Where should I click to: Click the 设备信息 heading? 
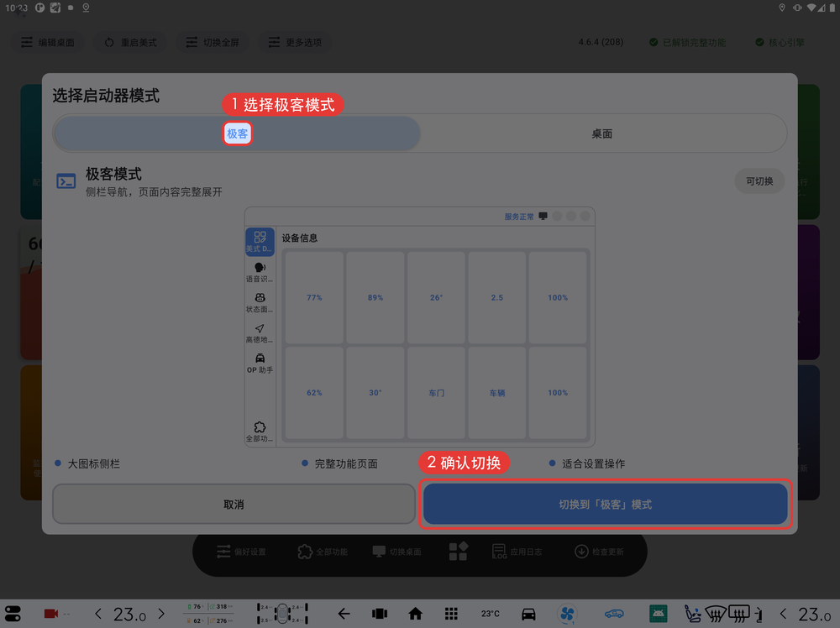(300, 238)
